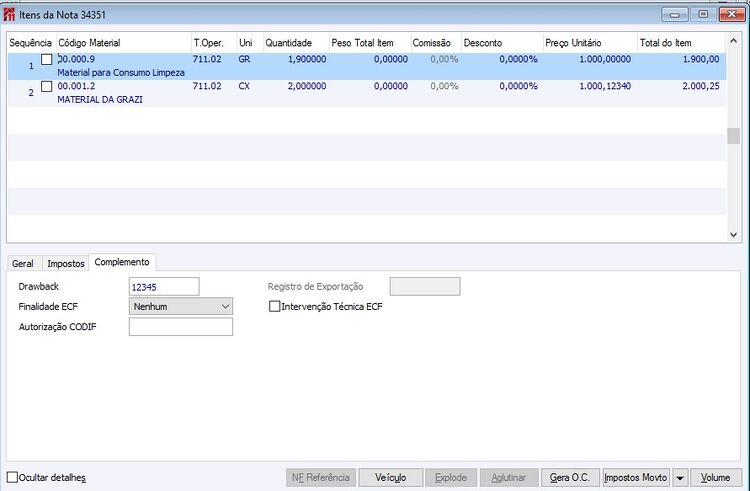Click the Registro de Exportação field
Viewport: 750px width, 491px height.
click(425, 286)
